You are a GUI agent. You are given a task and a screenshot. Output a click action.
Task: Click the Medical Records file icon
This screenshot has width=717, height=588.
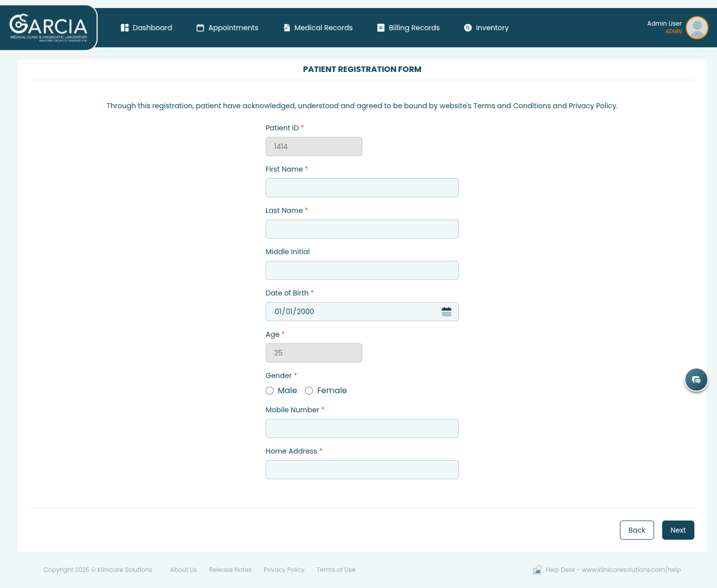[287, 28]
